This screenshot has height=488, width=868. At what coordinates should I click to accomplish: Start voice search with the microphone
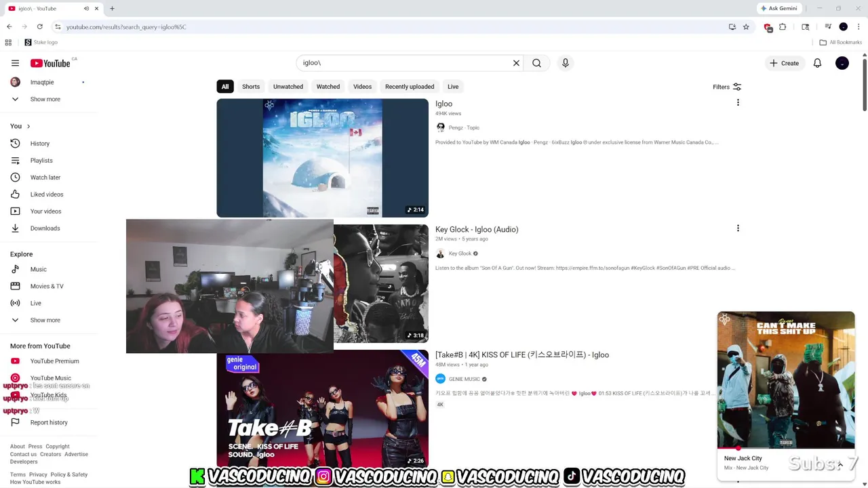click(566, 63)
